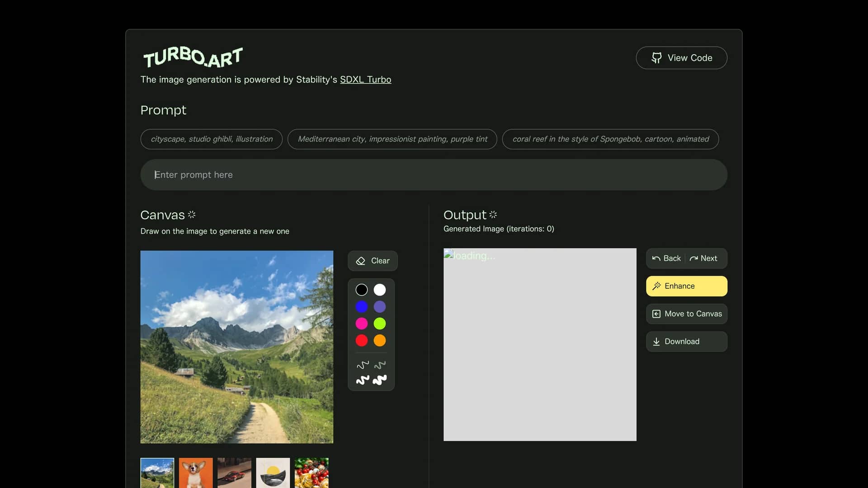Use the 'Mediterranean city, impressionist painting' prompt
868x488 pixels.
coord(392,139)
